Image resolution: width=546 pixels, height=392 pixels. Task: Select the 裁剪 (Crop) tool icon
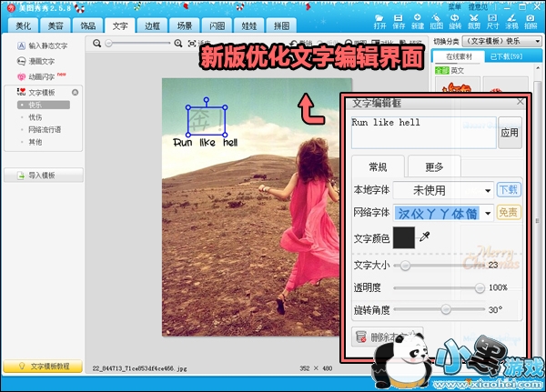474,21
